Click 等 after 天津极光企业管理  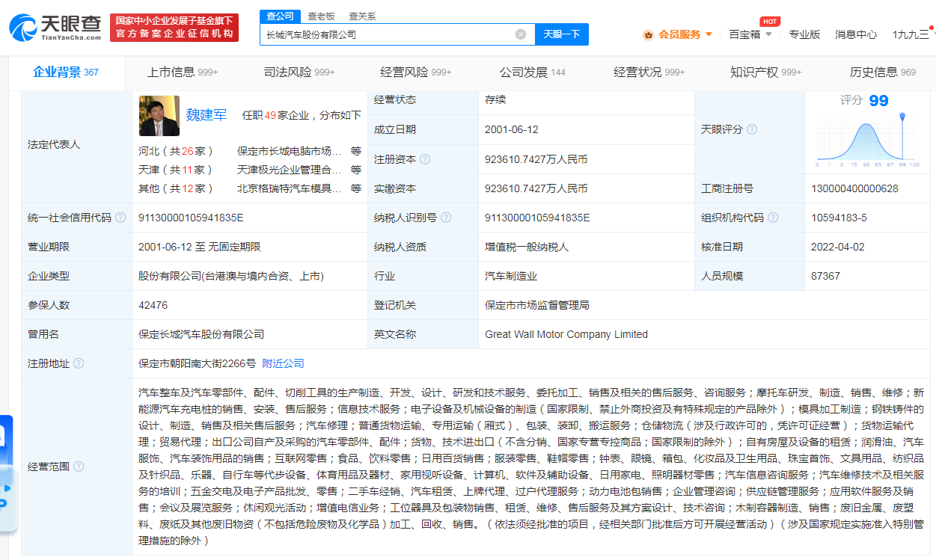356,170
